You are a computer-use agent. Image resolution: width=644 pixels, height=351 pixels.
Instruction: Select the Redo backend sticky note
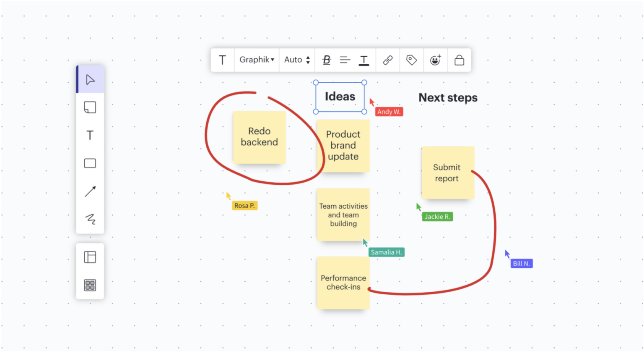[259, 137]
